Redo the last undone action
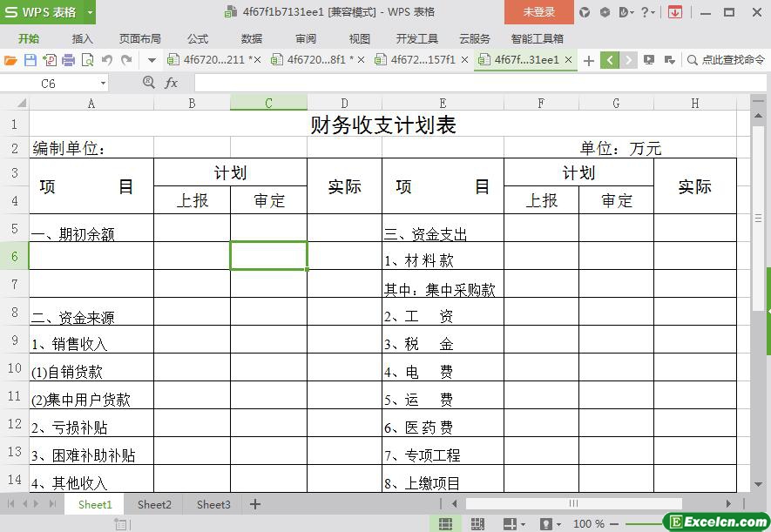The image size is (771, 532). tap(126, 60)
